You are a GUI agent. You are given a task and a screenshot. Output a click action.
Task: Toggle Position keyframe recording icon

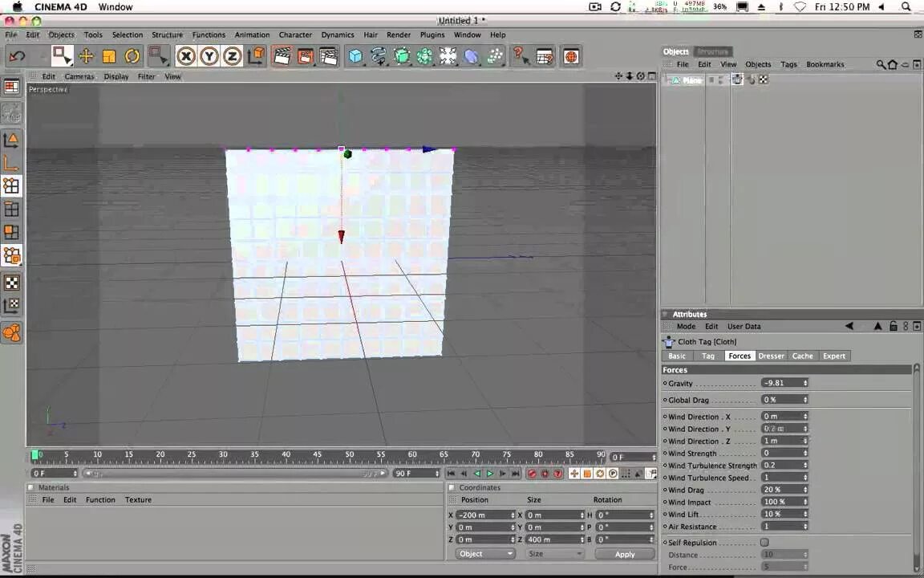pyautogui.click(x=574, y=473)
